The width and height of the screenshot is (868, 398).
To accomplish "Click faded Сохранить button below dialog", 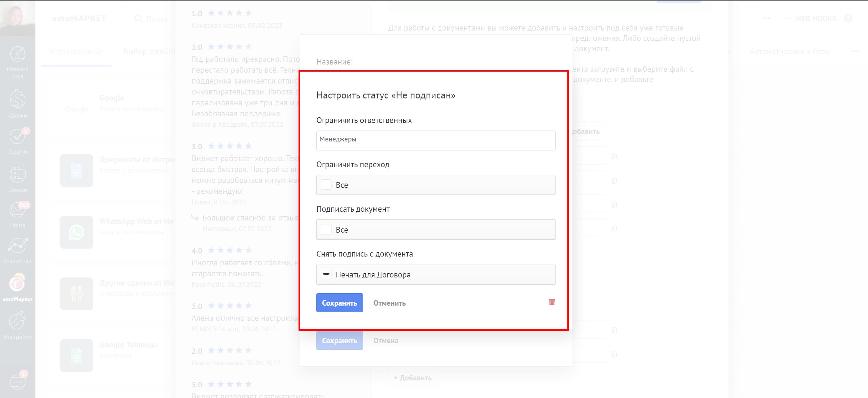I will coord(339,340).
